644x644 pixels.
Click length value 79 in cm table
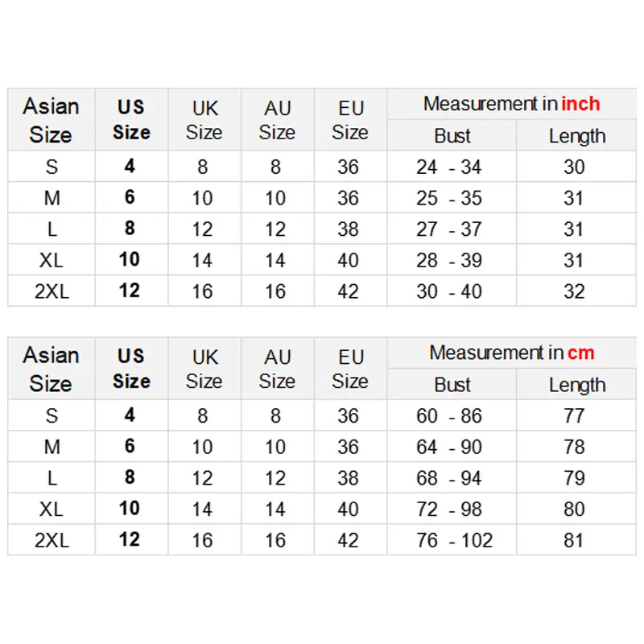click(574, 478)
